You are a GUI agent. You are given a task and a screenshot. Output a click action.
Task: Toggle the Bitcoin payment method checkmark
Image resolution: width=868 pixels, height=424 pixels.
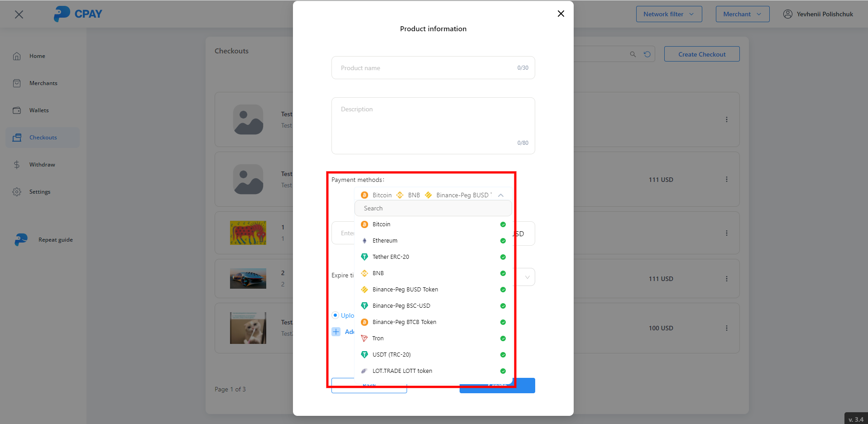click(x=503, y=224)
